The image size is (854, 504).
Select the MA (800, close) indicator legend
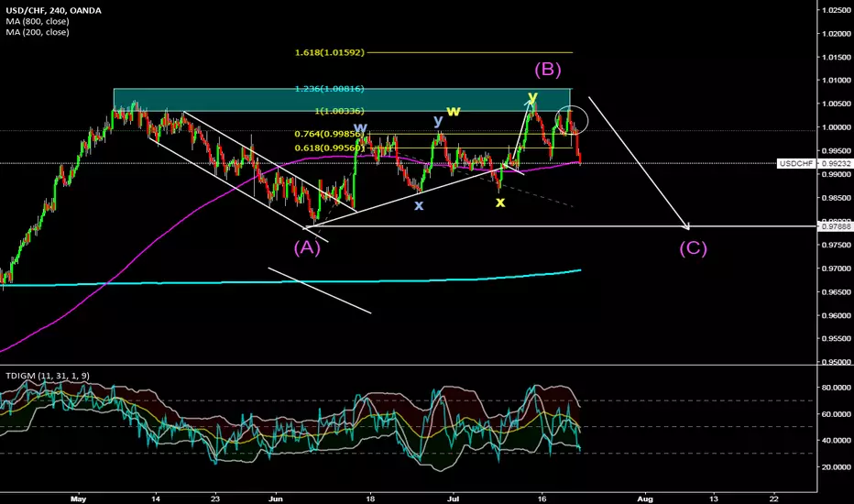point(38,21)
